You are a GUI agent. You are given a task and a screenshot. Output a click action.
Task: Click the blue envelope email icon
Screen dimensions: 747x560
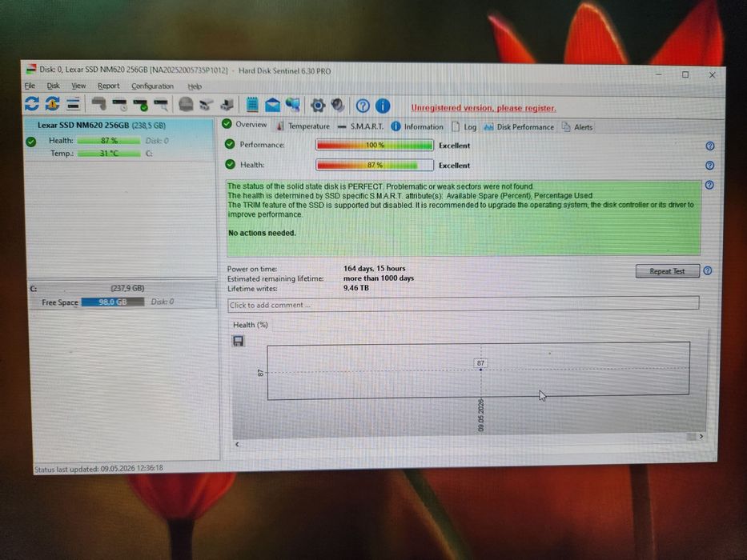tap(272, 105)
